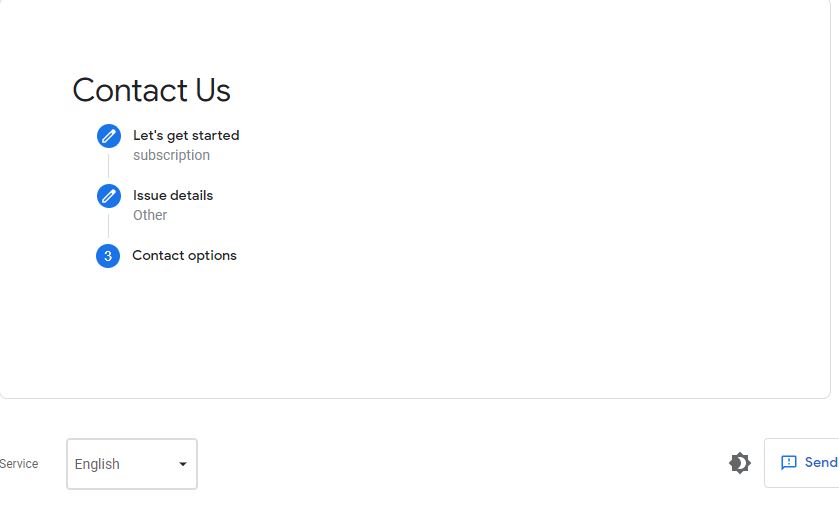Open the "Contact options" step
Viewport: 839px width, 515px height.
[184, 255]
